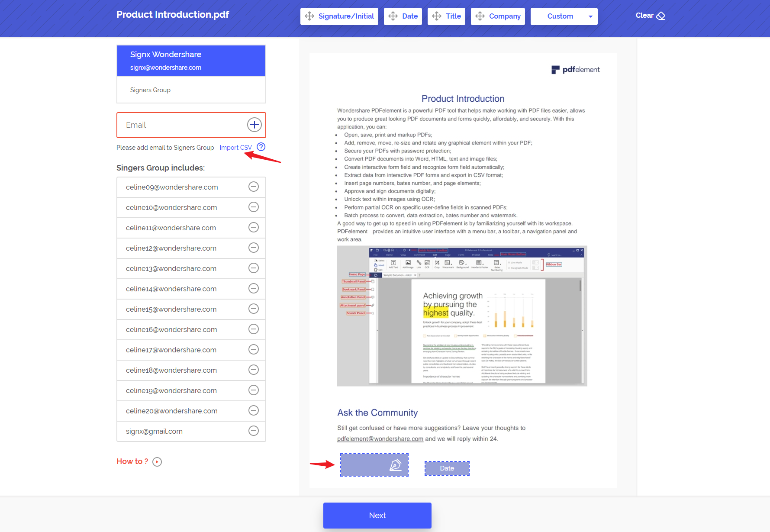Click the pdfelement logo in document

tap(576, 70)
